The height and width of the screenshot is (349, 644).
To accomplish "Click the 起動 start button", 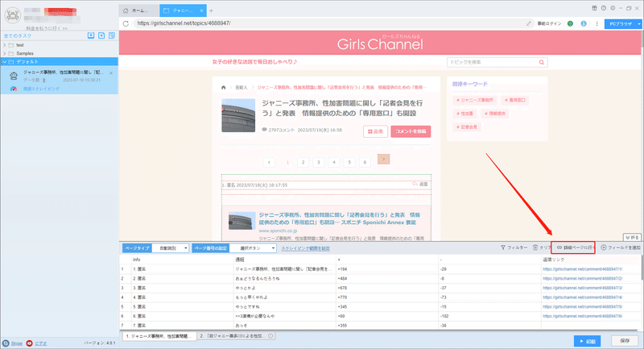I will [588, 341].
